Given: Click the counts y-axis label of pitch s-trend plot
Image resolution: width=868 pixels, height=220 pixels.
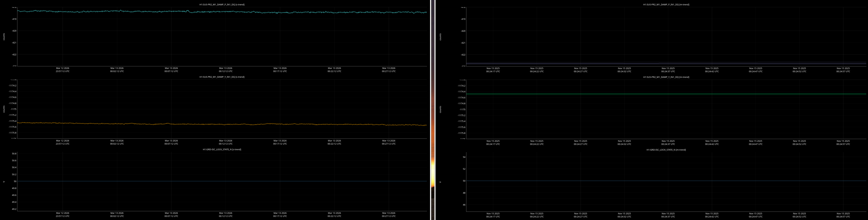Looking at the screenshot, I should 4,37.
